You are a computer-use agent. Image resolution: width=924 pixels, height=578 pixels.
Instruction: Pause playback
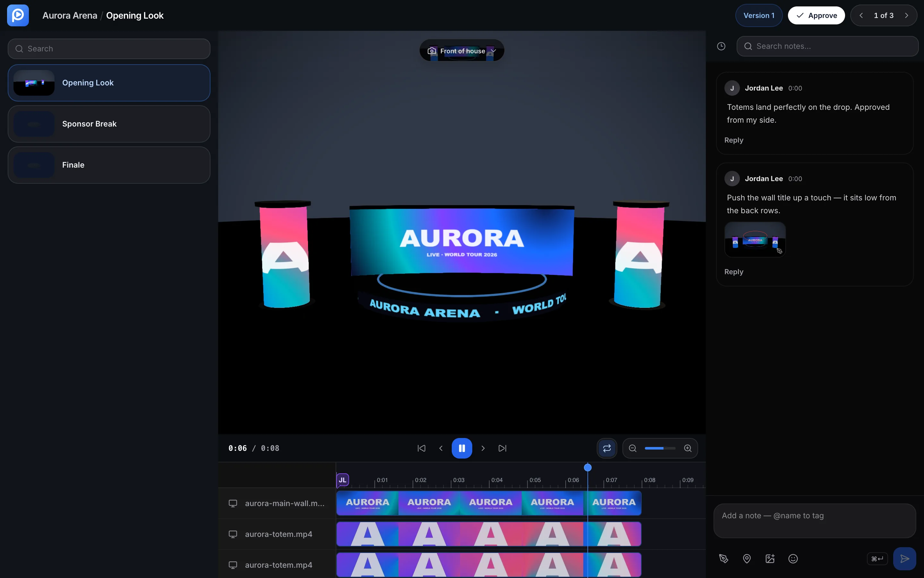pos(462,448)
